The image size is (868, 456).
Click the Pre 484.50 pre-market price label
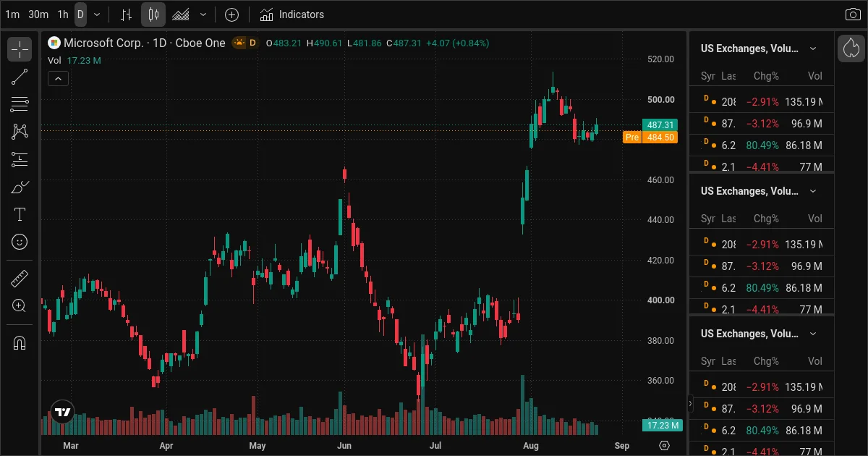click(x=650, y=138)
